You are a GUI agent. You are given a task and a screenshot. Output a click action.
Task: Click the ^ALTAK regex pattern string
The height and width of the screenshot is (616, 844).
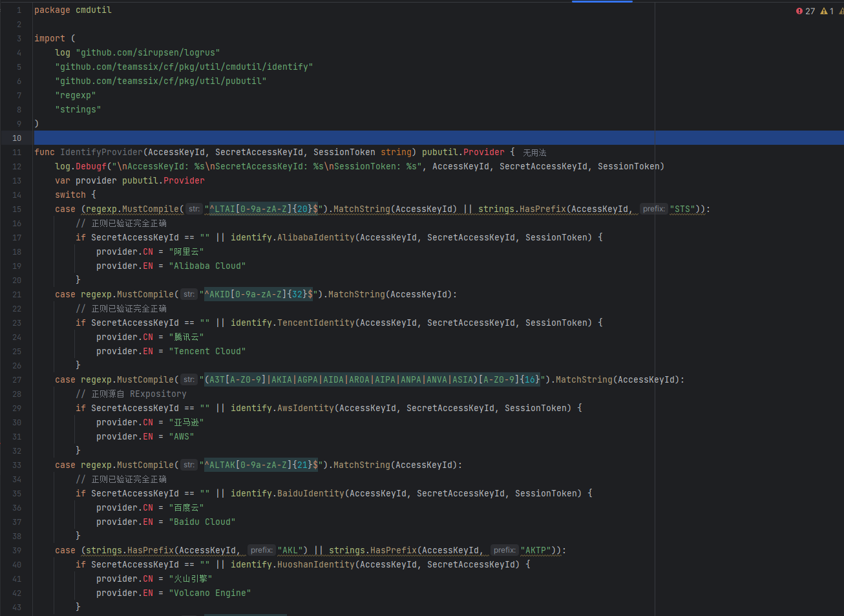coord(261,465)
